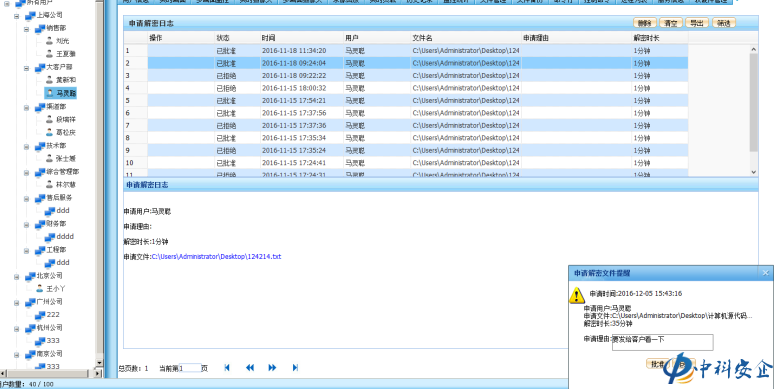Go to the first page

pyautogui.click(x=227, y=368)
